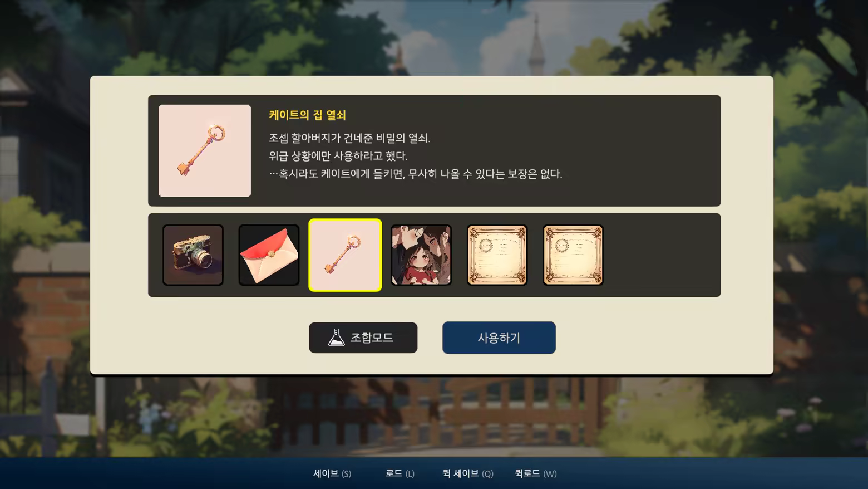This screenshot has height=489, width=868.
Task: Open the 세이브 (S) save menu
Action: pyautogui.click(x=332, y=473)
